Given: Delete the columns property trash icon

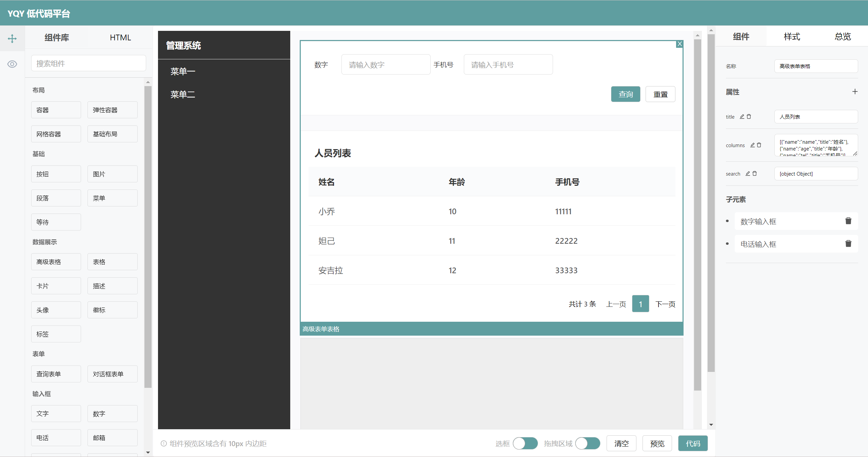Looking at the screenshot, I should tap(759, 145).
